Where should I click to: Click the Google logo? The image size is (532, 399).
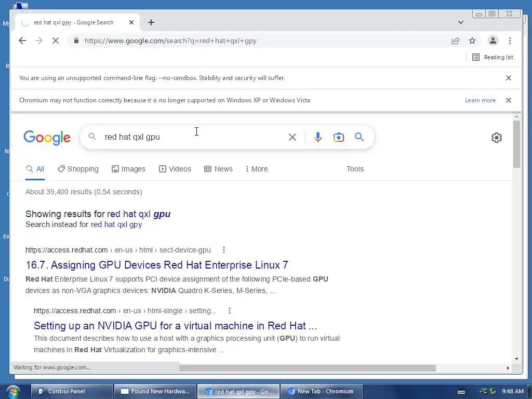point(47,137)
